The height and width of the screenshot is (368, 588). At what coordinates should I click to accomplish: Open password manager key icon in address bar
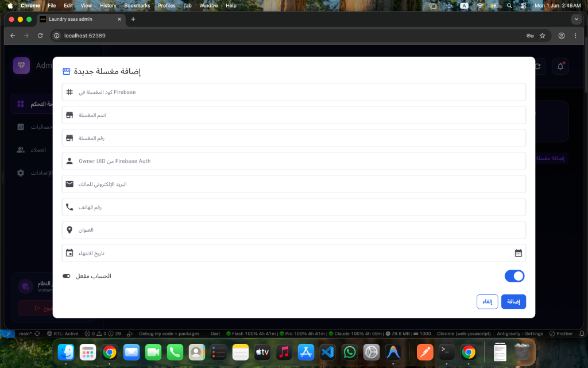click(x=530, y=36)
